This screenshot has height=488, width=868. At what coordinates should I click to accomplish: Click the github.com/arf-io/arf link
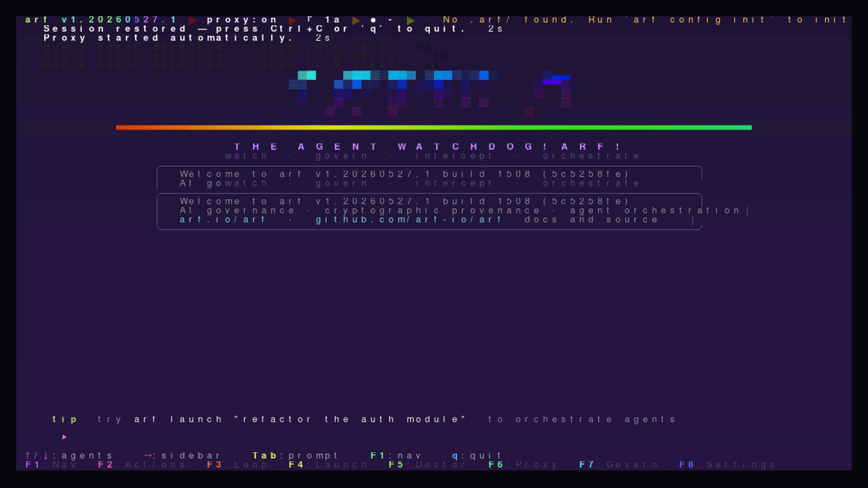click(x=409, y=220)
